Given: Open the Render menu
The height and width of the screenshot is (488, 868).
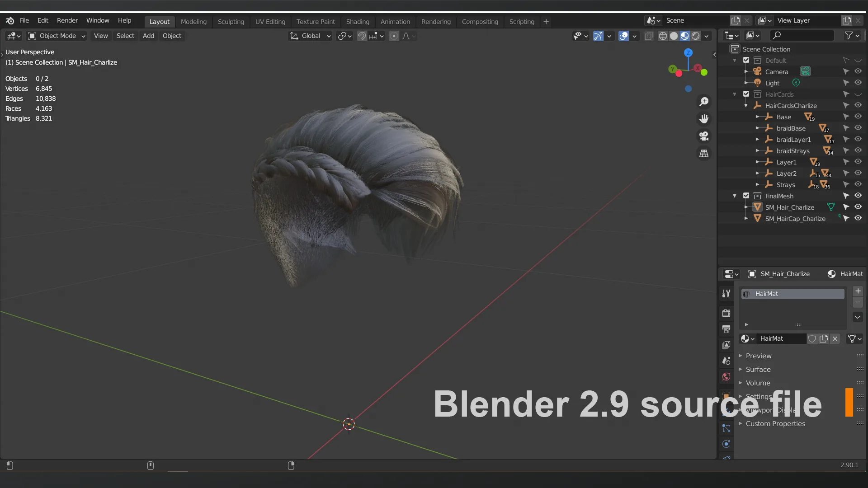Looking at the screenshot, I should (x=67, y=20).
